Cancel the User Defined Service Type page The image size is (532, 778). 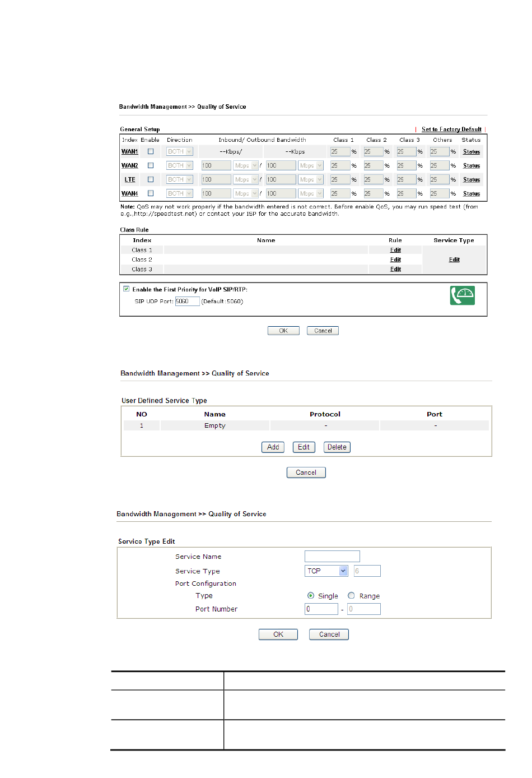coord(306,473)
